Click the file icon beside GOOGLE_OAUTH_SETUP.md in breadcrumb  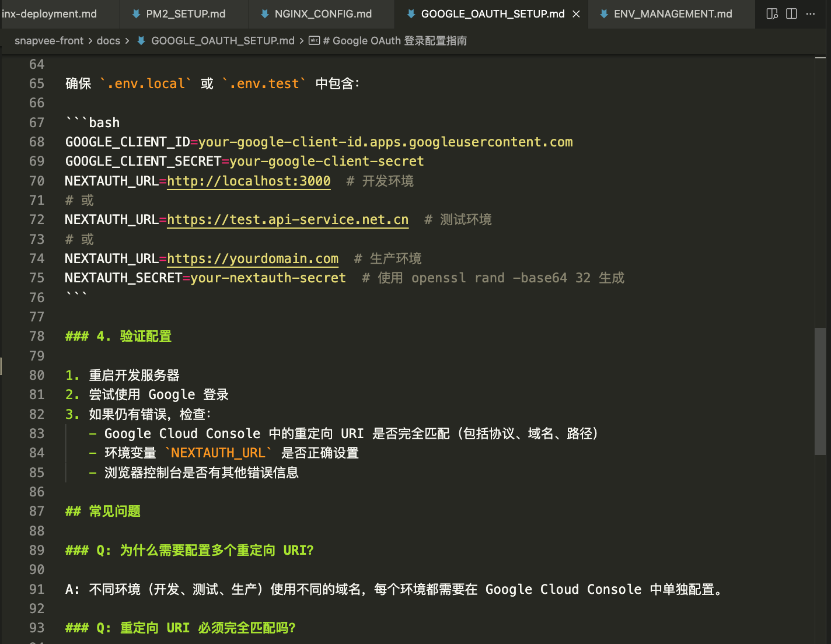click(141, 41)
